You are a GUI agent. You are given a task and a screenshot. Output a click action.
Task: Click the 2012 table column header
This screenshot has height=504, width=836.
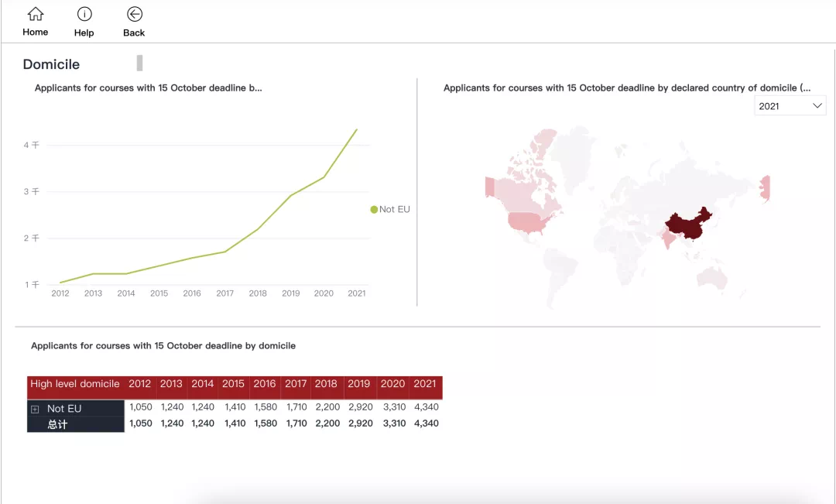139,383
